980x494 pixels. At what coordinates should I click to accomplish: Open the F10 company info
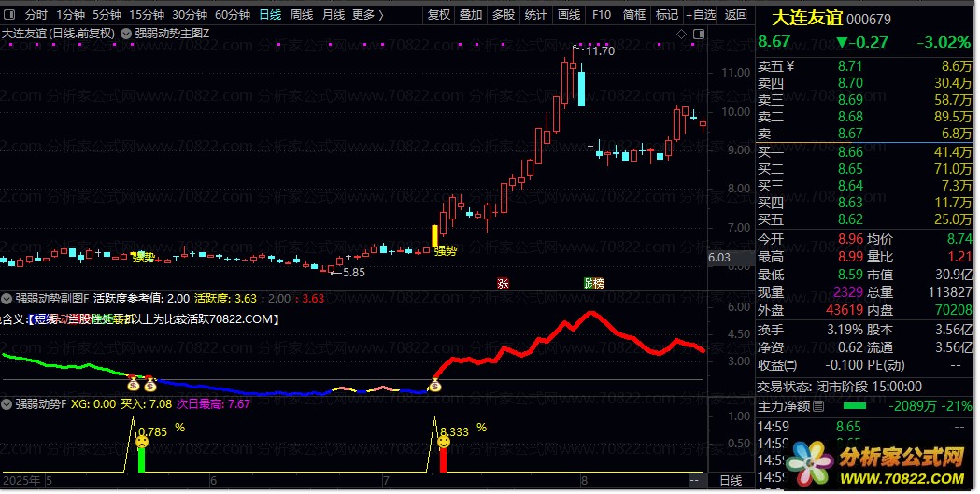click(x=602, y=14)
